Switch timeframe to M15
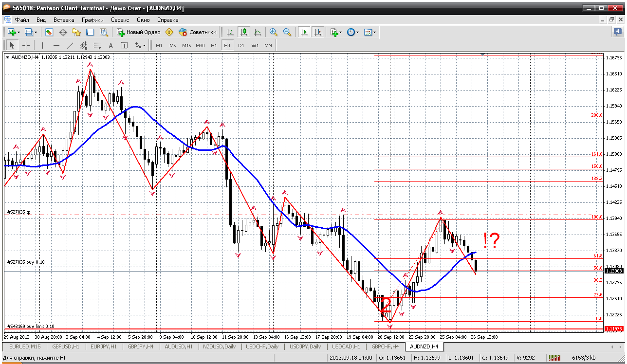This screenshot has width=627, height=364. coord(186,45)
